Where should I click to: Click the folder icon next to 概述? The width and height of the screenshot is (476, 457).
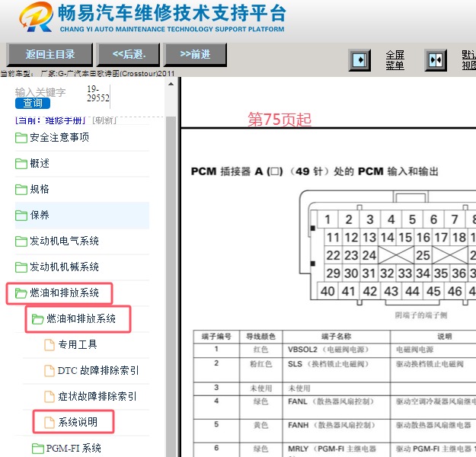click(x=21, y=164)
